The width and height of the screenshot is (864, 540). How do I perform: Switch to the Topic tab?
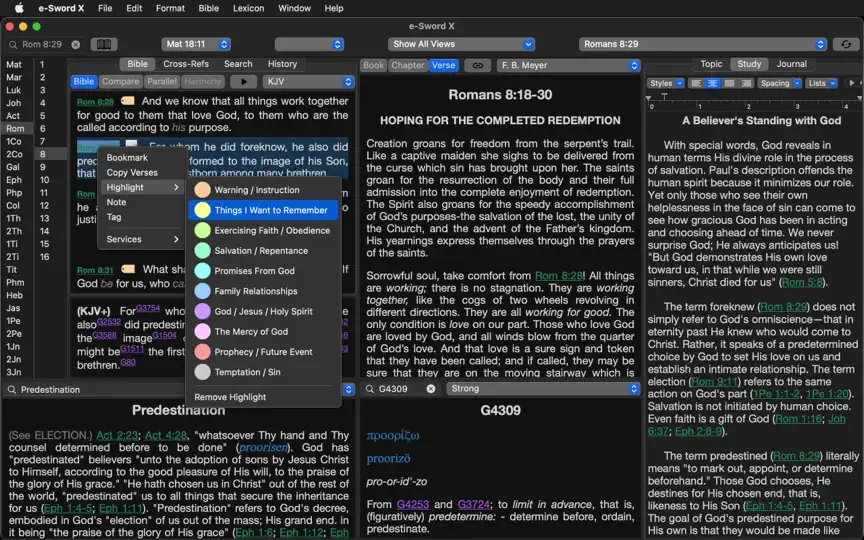point(711,64)
